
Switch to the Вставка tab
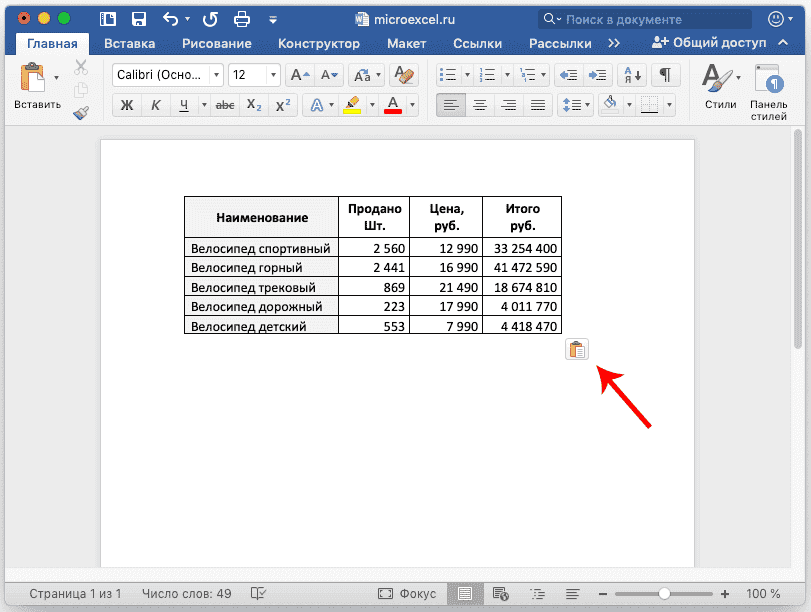(x=129, y=43)
